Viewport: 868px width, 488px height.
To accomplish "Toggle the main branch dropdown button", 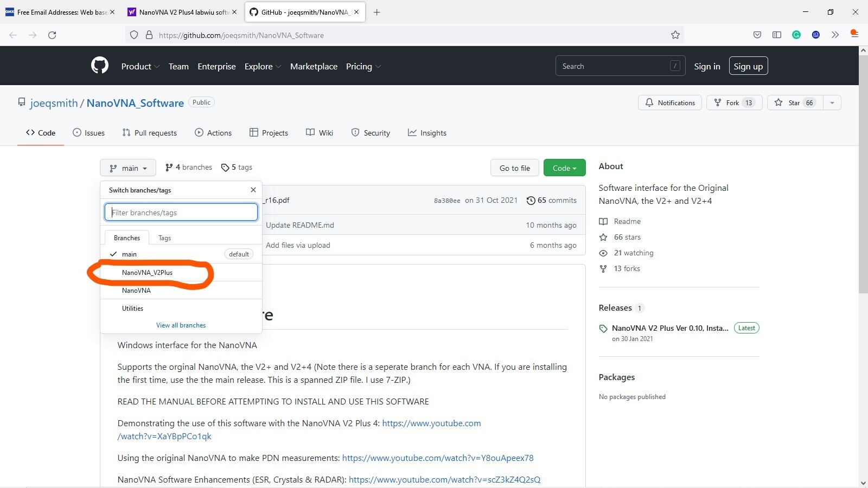I will click(x=128, y=168).
